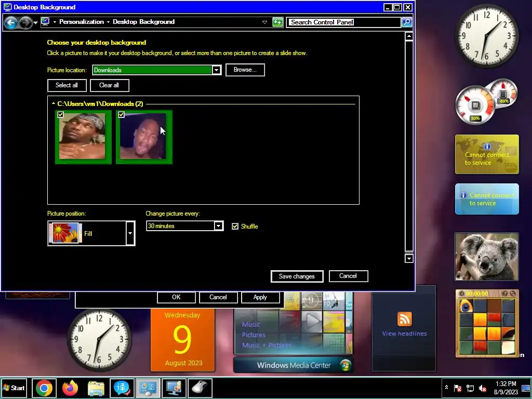
Task: Click in the Search Control Panel field
Action: [343, 22]
